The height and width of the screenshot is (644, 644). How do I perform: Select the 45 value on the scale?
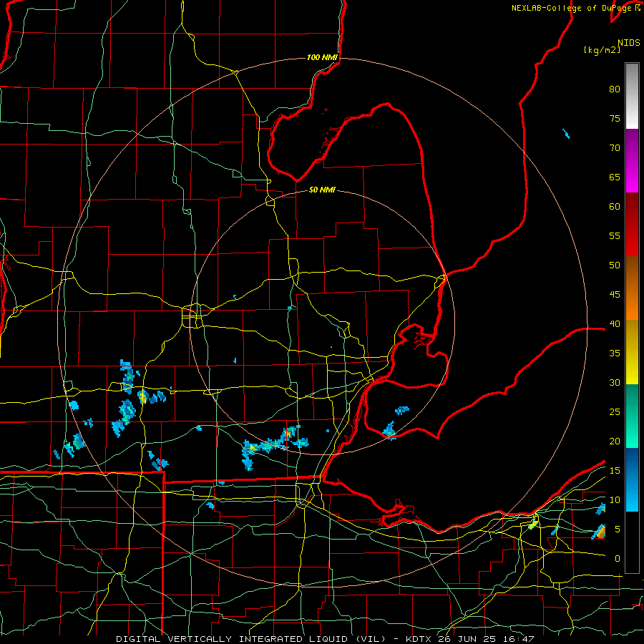coord(615,295)
